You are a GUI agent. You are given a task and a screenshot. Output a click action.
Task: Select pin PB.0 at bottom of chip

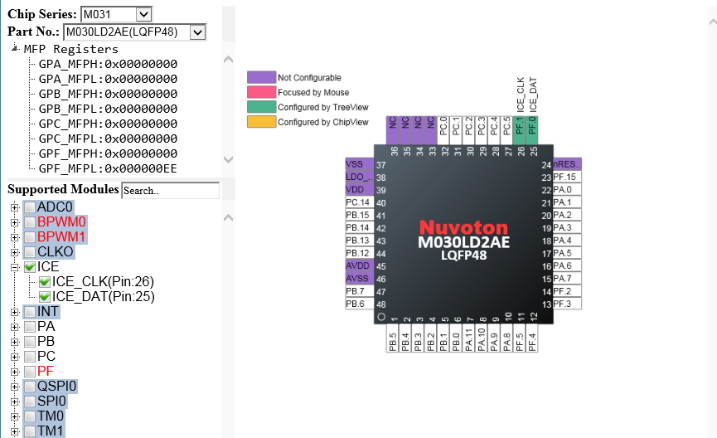(x=456, y=338)
